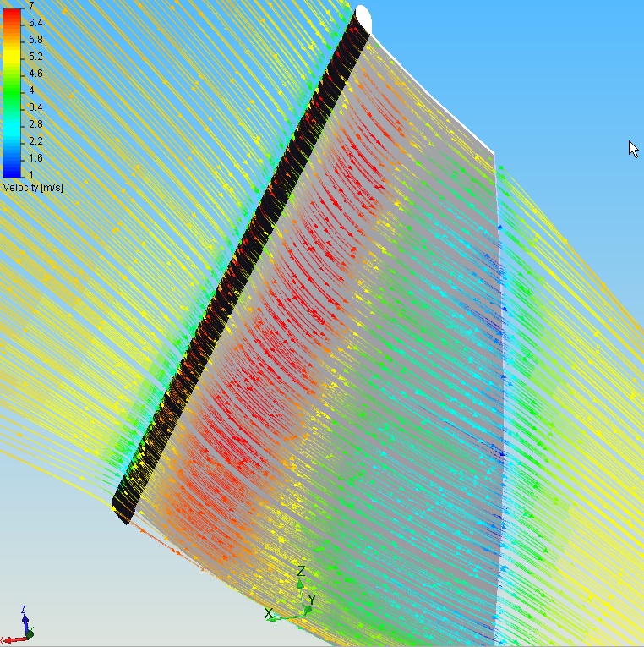This screenshot has height=647, width=644.
Task: Select the white rounded tip atop the blade
Action: (x=363, y=17)
